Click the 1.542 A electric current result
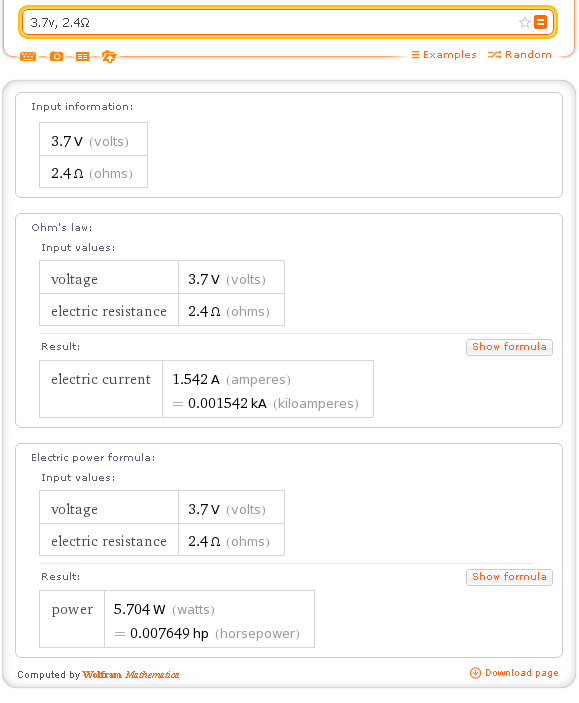Viewport: 579px width, 703px height. coord(196,380)
